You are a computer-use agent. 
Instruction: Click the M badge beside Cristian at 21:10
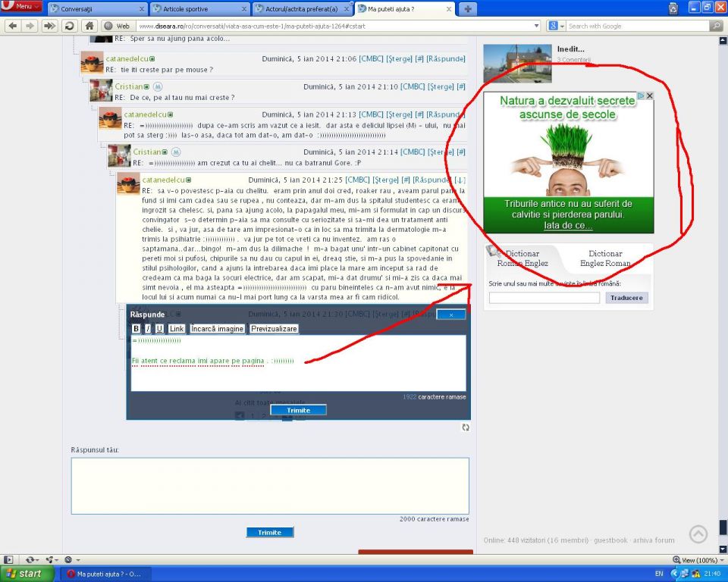tap(158, 87)
